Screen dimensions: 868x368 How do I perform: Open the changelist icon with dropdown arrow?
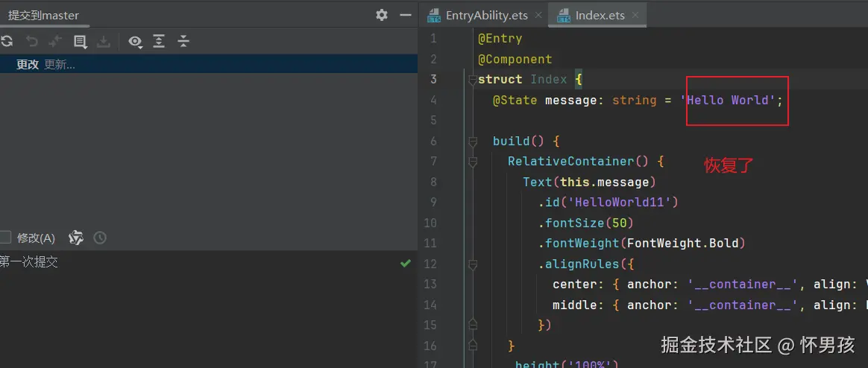[81, 42]
